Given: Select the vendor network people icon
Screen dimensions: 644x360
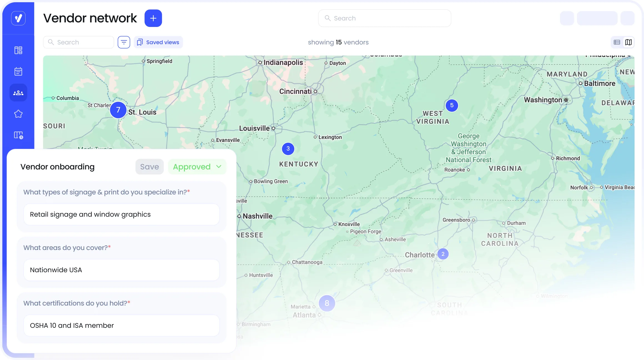Looking at the screenshot, I should 18,93.
